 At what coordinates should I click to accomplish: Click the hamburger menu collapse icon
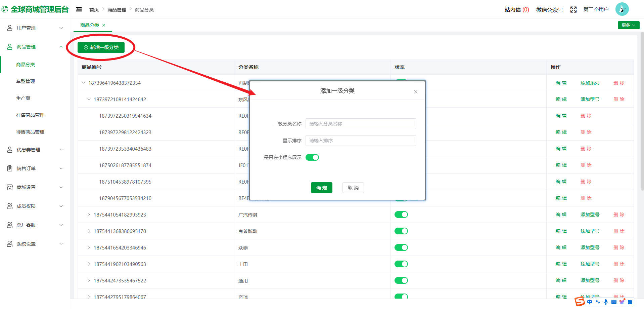point(79,9)
